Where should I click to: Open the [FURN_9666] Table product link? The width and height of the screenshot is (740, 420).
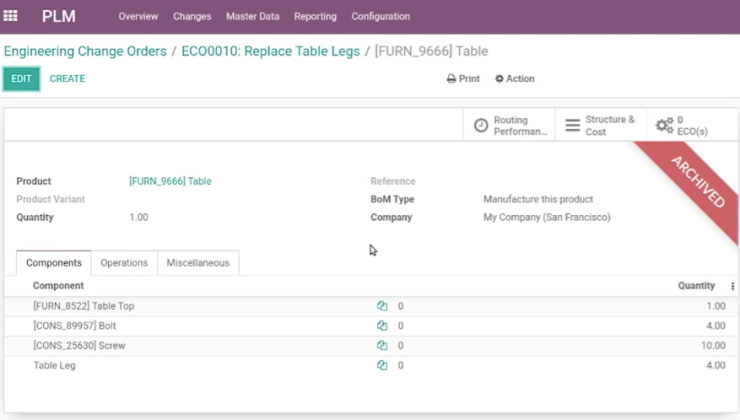[170, 181]
